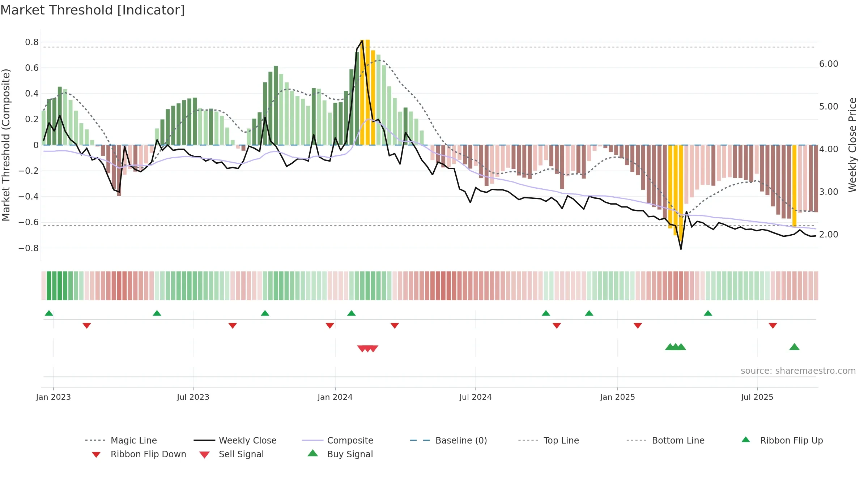Click the Jan 2024 axis label
The width and height of the screenshot is (868, 488).
[335, 397]
